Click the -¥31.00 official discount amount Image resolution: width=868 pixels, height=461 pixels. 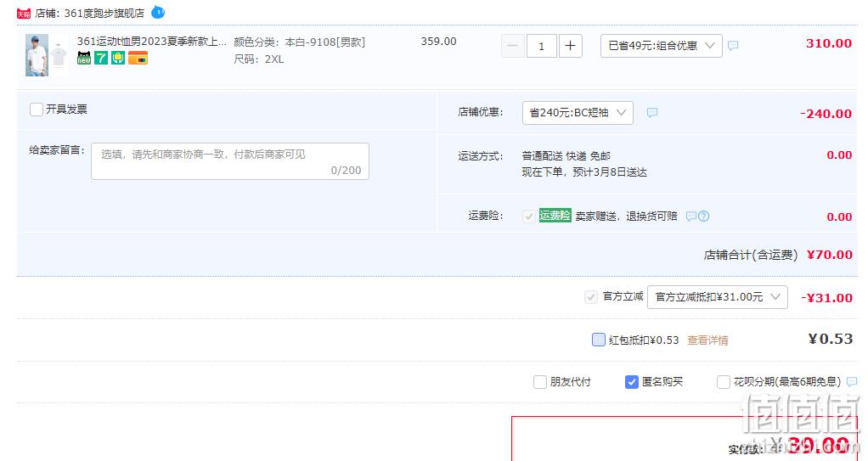coord(826,298)
